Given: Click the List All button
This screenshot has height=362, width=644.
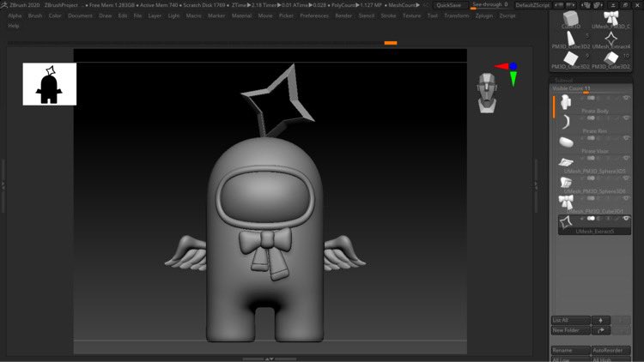Looking at the screenshot, I should 570,320.
